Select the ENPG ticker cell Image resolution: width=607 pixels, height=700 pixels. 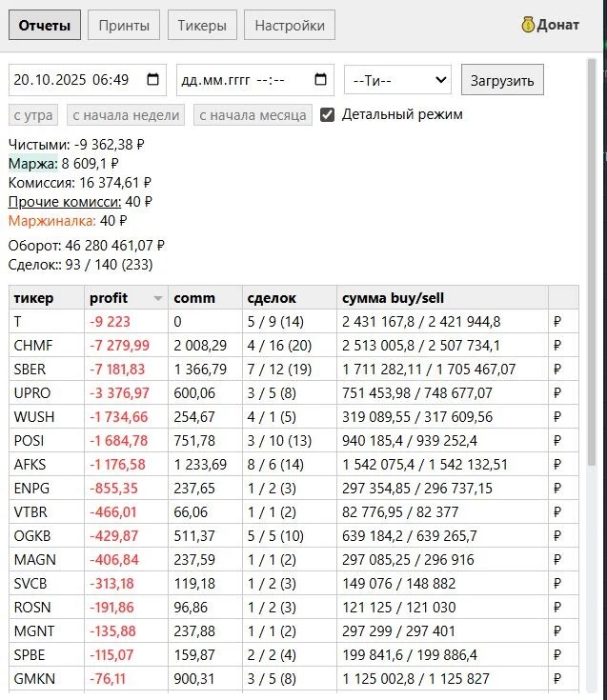(x=47, y=488)
